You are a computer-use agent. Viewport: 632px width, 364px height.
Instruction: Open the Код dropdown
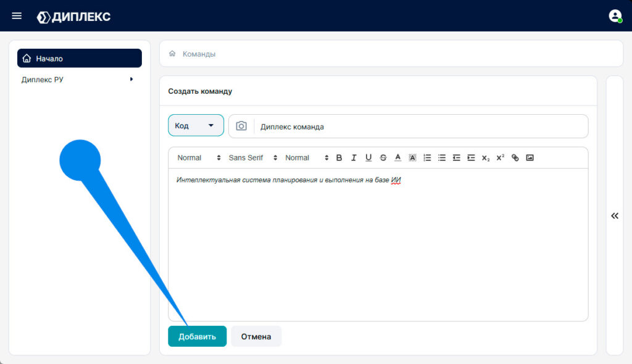point(196,125)
